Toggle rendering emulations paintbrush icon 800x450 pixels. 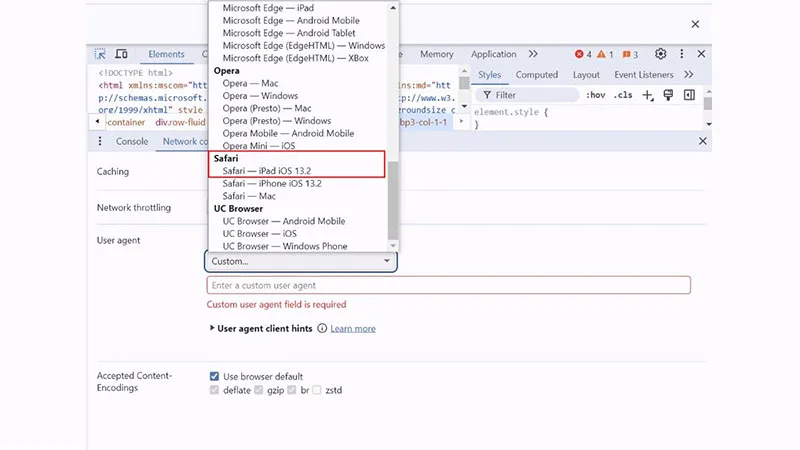coord(668,95)
